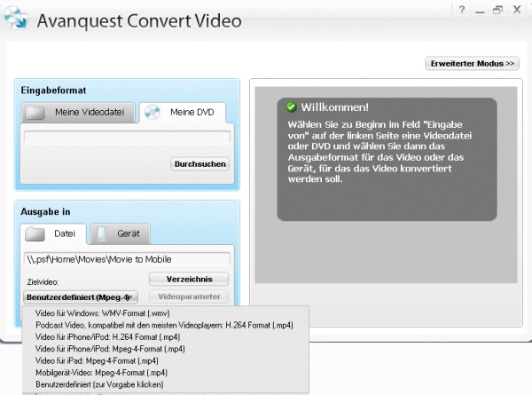Open help with the question mark icon
532x395 pixels.
tap(462, 10)
